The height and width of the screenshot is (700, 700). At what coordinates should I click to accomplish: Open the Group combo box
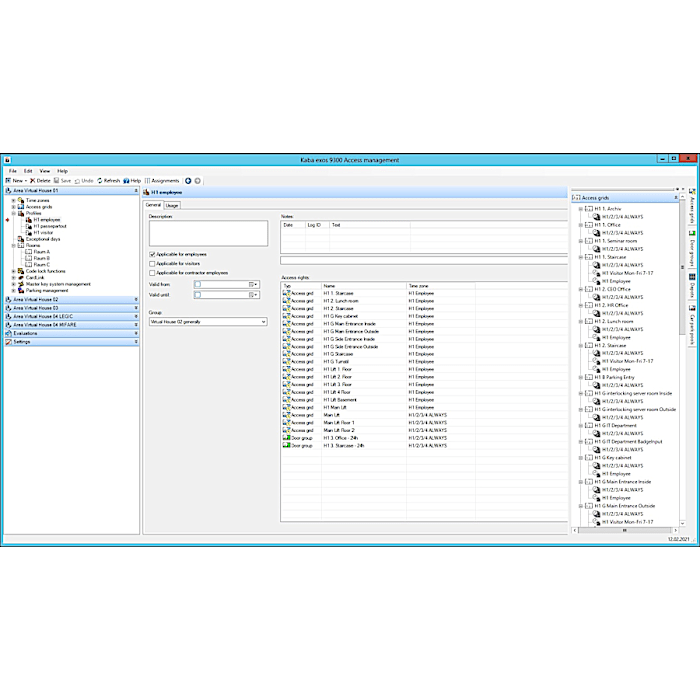click(x=208, y=322)
